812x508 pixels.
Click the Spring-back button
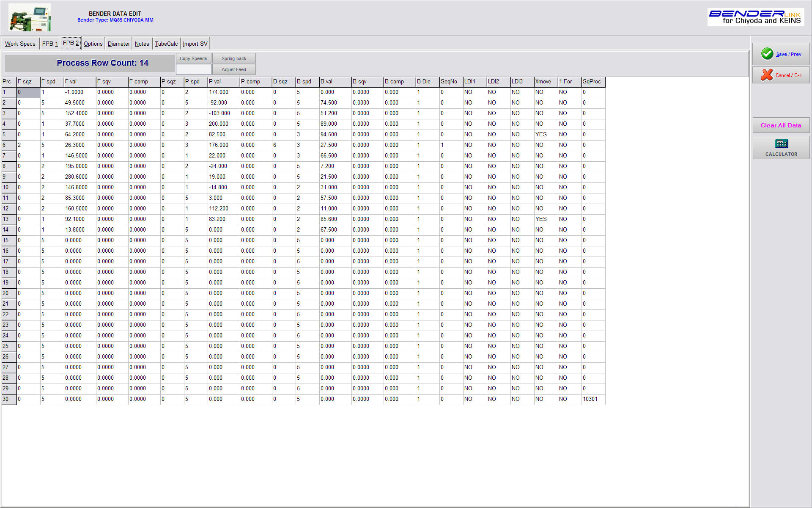(x=234, y=58)
